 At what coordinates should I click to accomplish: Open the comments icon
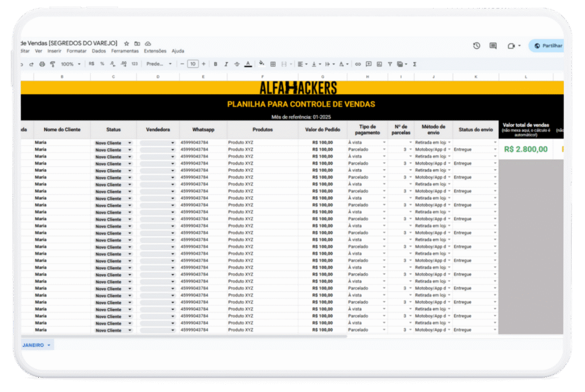pos(493,46)
